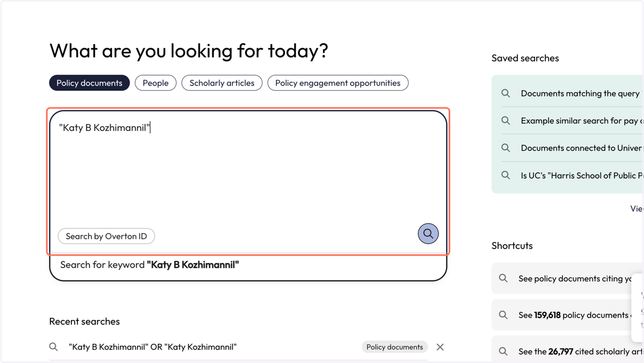Click magnifier icon next to 'Documents matching the query'
The width and height of the screenshot is (644, 363).
point(506,93)
